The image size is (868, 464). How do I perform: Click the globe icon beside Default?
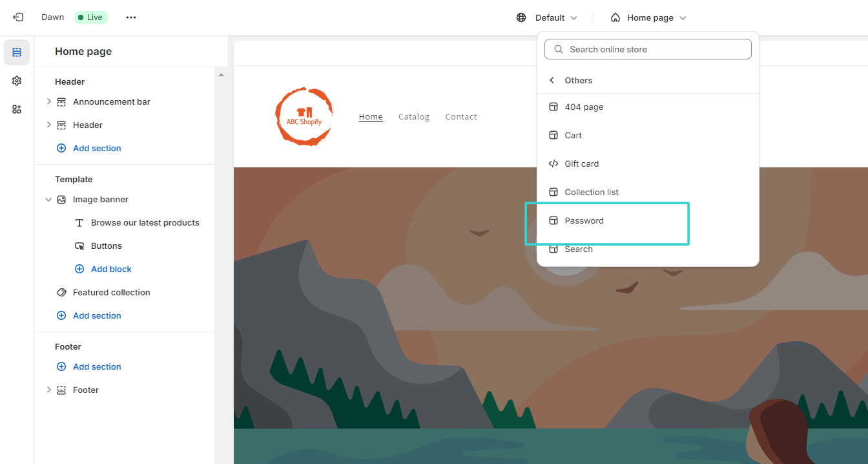coord(521,17)
